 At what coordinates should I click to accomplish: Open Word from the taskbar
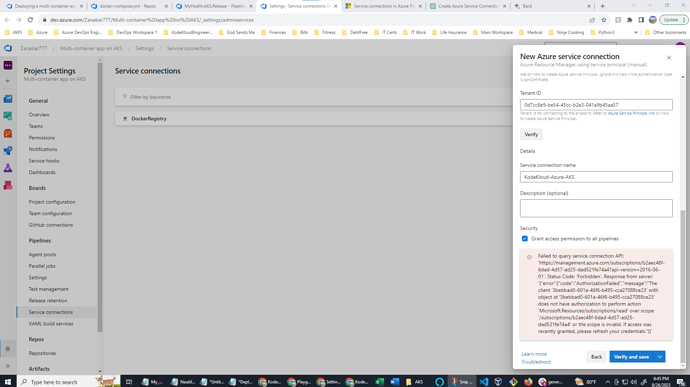[395, 382]
